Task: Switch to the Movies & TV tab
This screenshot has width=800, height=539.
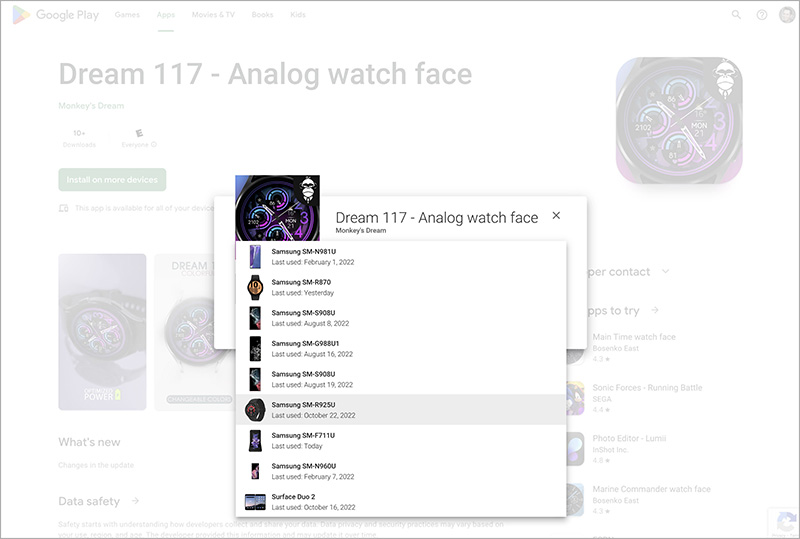Action: (x=213, y=15)
